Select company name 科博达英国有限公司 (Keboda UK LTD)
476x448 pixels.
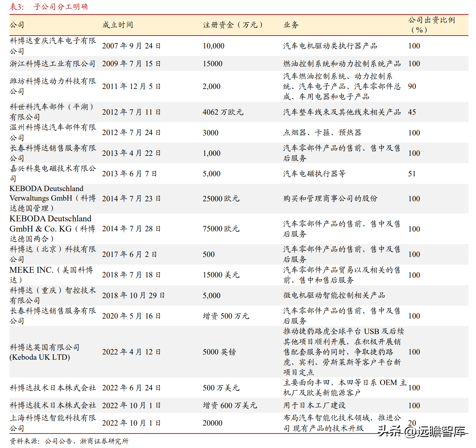tap(44, 352)
